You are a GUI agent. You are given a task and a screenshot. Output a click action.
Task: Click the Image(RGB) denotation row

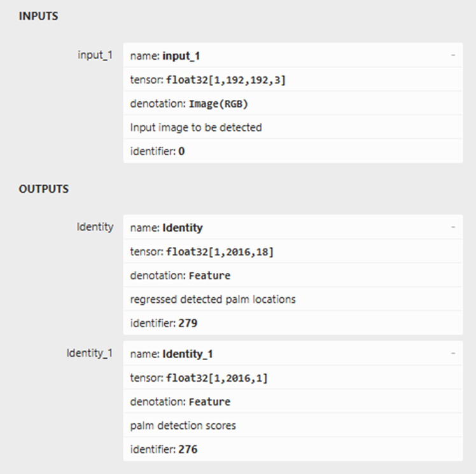(x=293, y=104)
